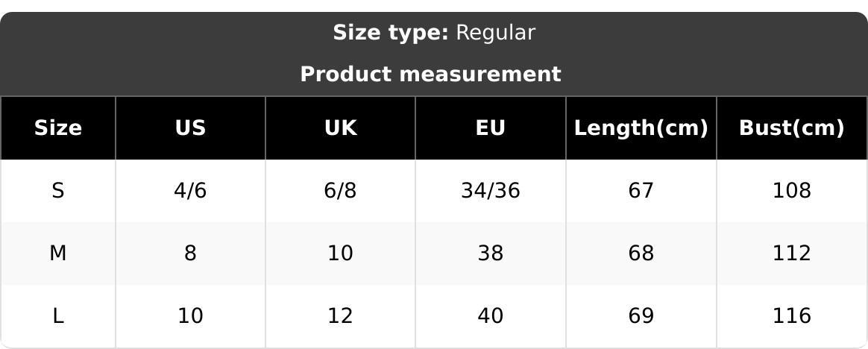Click the Size column header

coord(57,128)
